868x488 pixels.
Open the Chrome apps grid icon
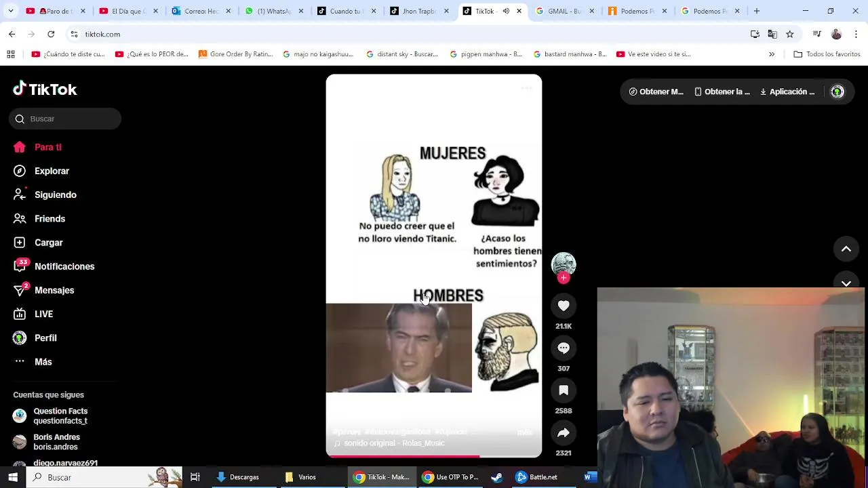11,54
